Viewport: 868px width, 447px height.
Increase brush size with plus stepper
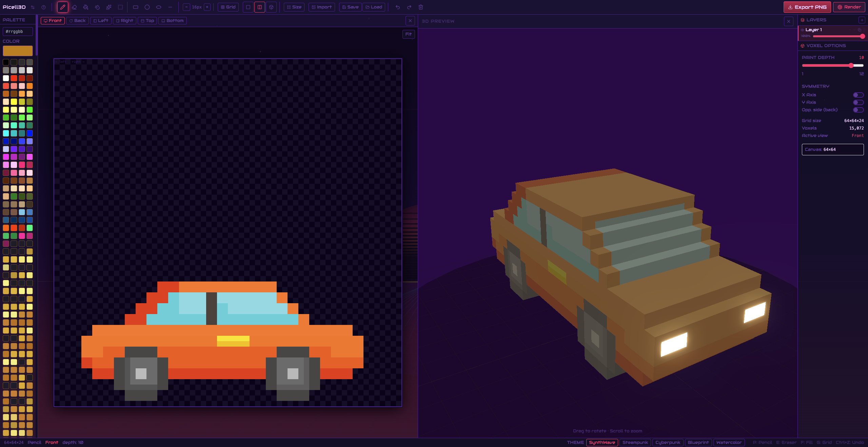click(207, 7)
